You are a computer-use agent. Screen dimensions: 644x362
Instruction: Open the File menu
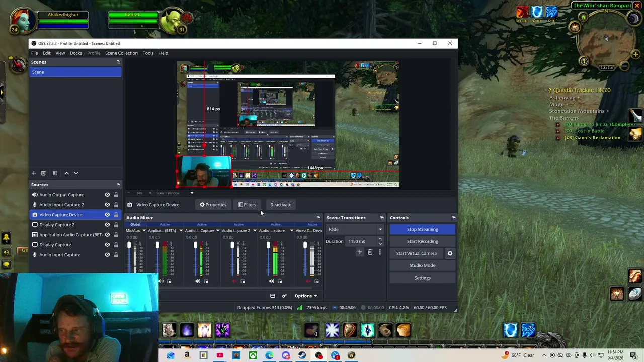(35, 53)
